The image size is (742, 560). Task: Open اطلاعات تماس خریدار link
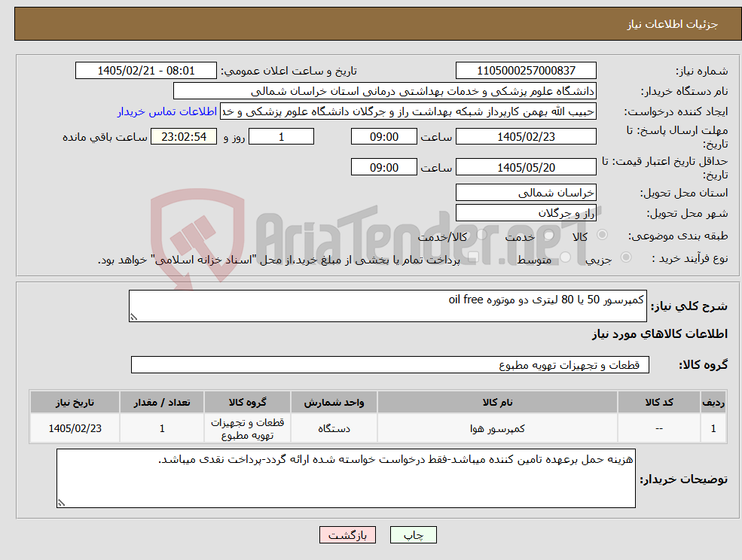tap(167, 111)
